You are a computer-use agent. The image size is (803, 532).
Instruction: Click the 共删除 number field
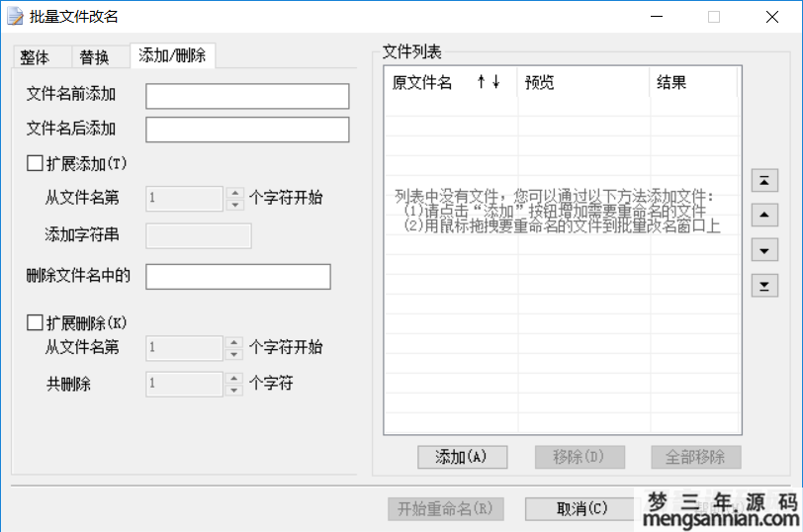184,384
